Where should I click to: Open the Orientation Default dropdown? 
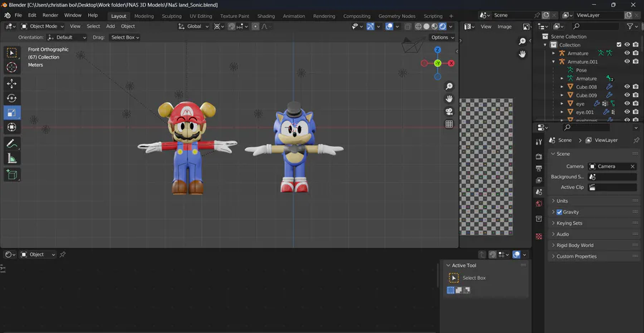point(67,37)
